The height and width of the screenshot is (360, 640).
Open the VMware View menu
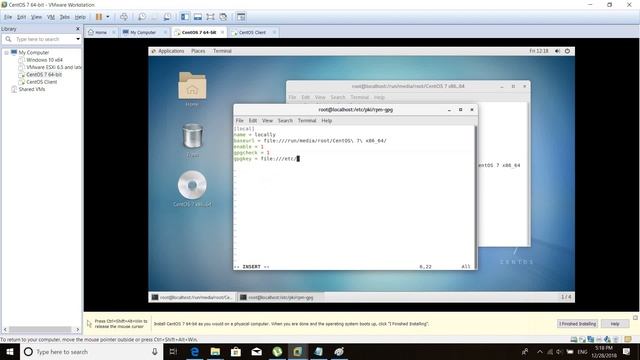(x=36, y=17)
